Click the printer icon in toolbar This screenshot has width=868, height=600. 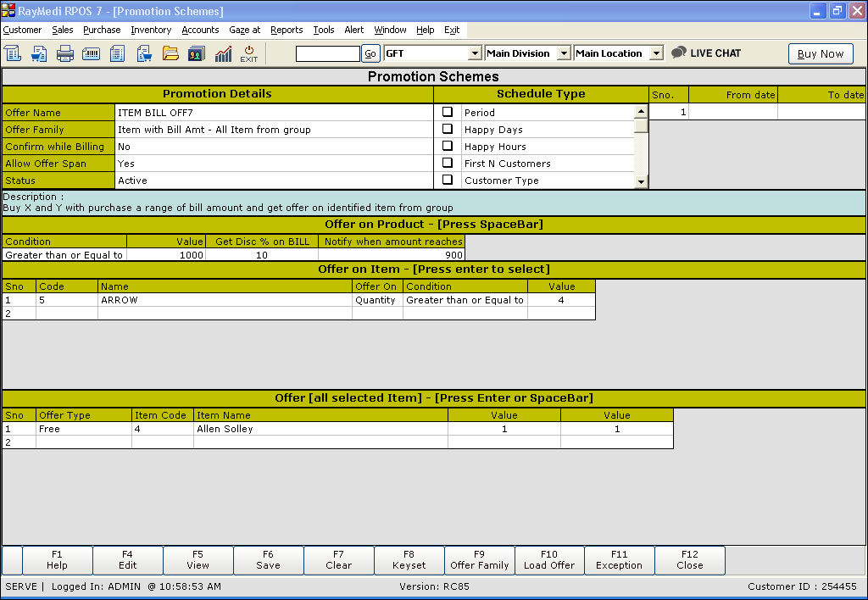click(65, 53)
